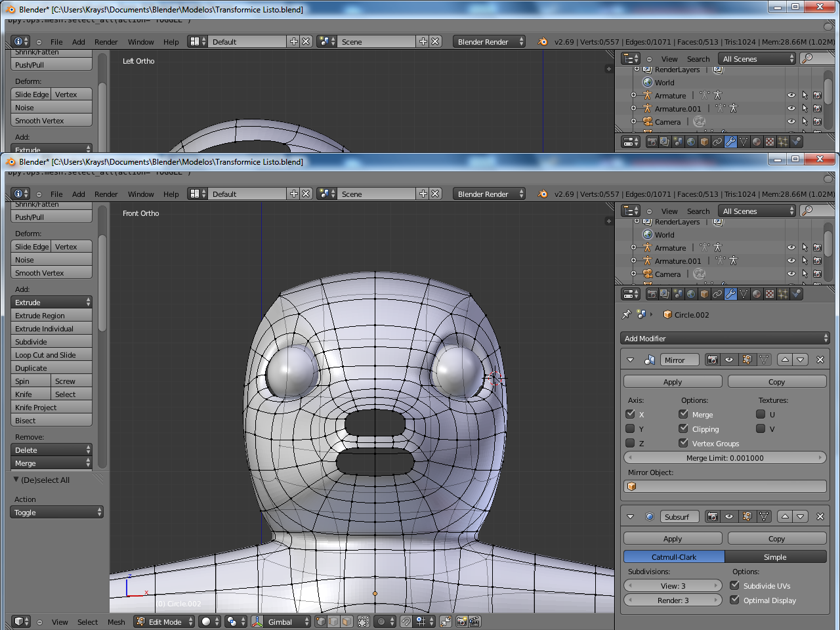Click OpenGL render image camera icon

tap(461, 621)
